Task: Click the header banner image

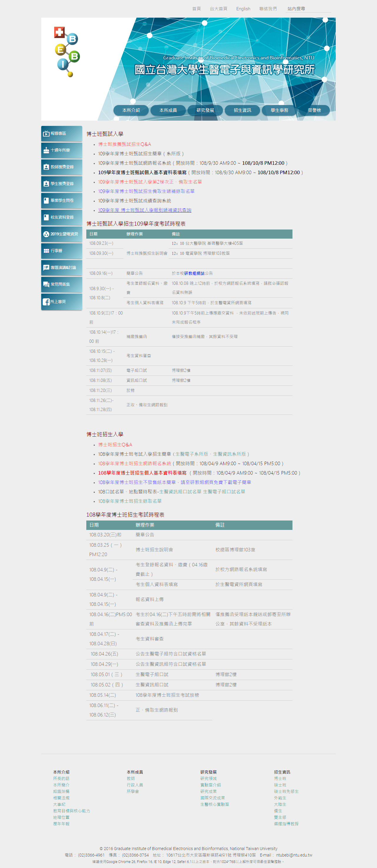Action: pyautogui.click(x=188, y=69)
